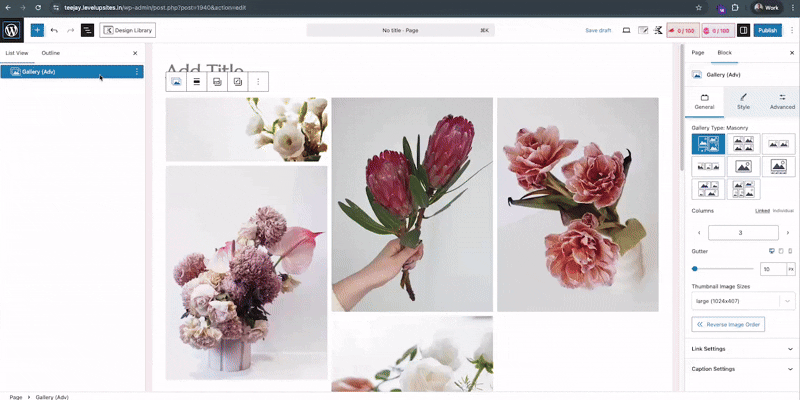
Task: Open block toolbar three-dot options
Action: (258, 81)
